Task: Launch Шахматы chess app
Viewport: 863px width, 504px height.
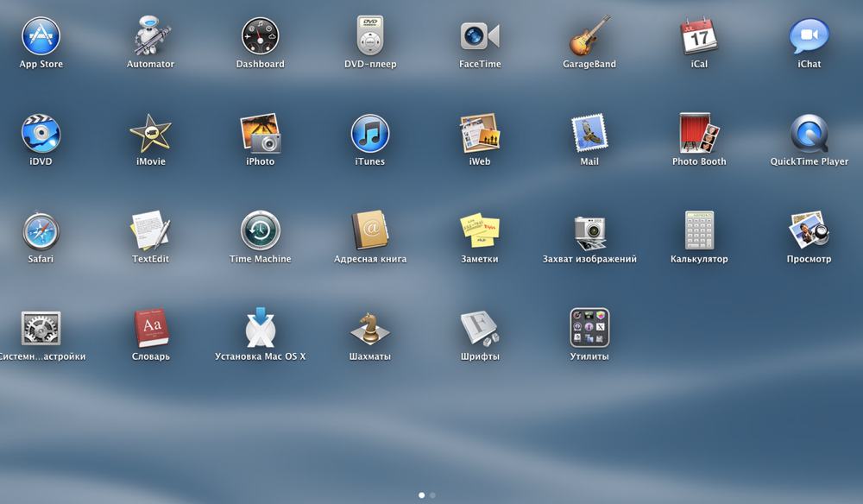Action: click(x=370, y=329)
